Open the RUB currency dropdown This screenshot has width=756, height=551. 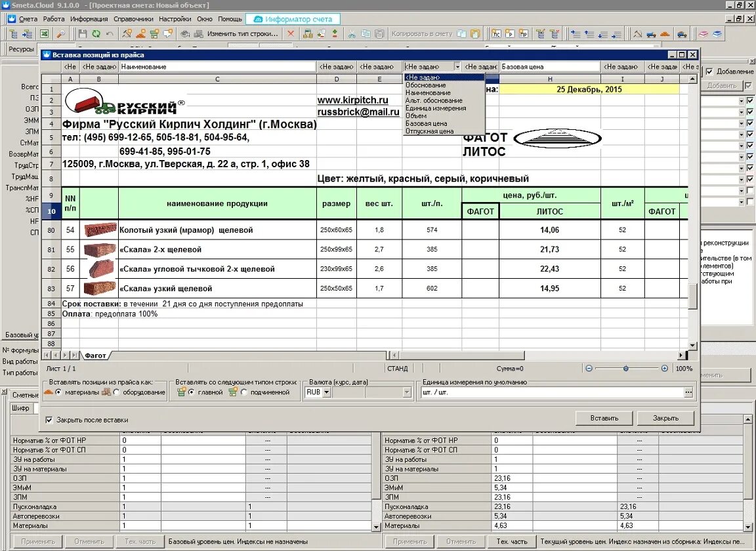coord(326,392)
